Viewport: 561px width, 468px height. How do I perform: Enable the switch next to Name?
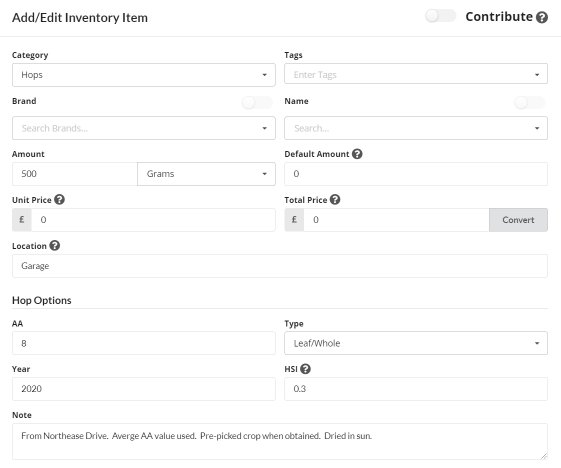tap(530, 103)
